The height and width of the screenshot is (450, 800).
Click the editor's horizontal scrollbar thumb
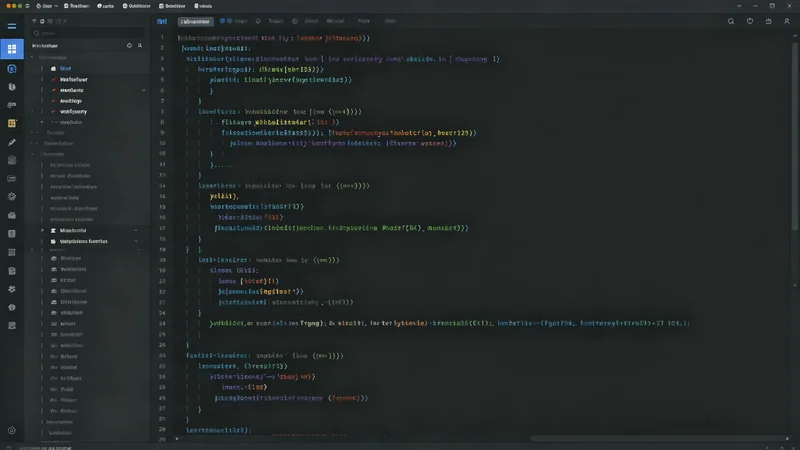click(658, 439)
